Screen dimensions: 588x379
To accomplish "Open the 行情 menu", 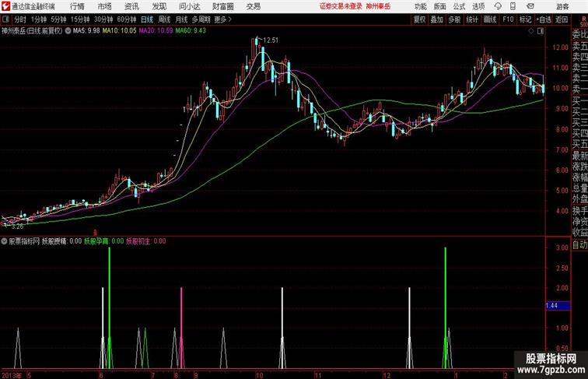I will (77, 6).
